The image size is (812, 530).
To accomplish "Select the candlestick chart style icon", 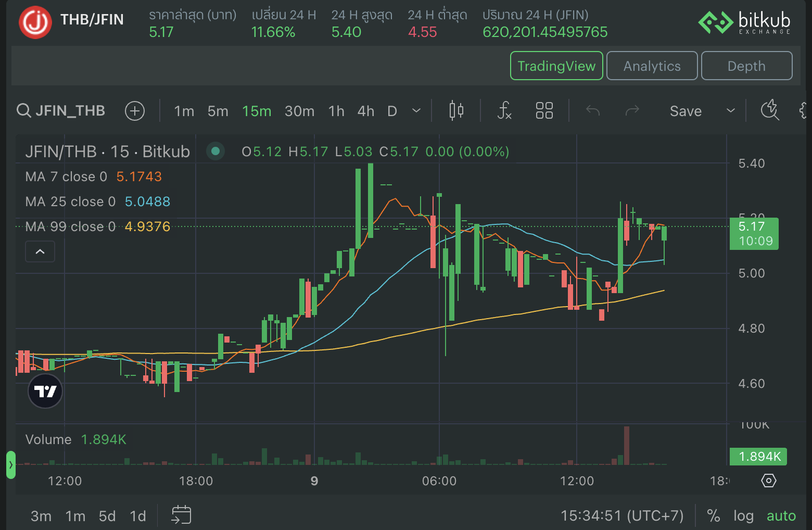I will pyautogui.click(x=455, y=110).
